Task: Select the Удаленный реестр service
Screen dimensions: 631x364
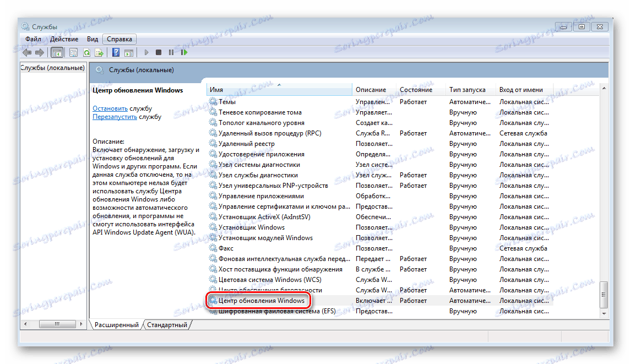Action: point(246,143)
